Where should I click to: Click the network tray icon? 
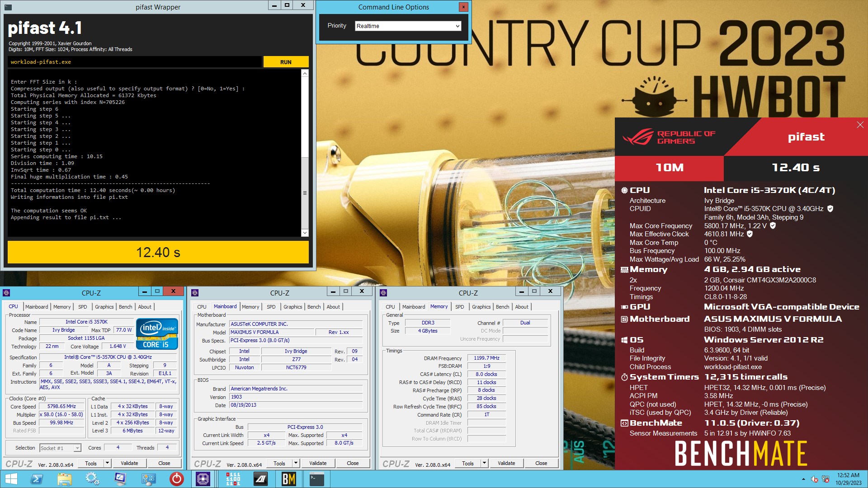[826, 479]
